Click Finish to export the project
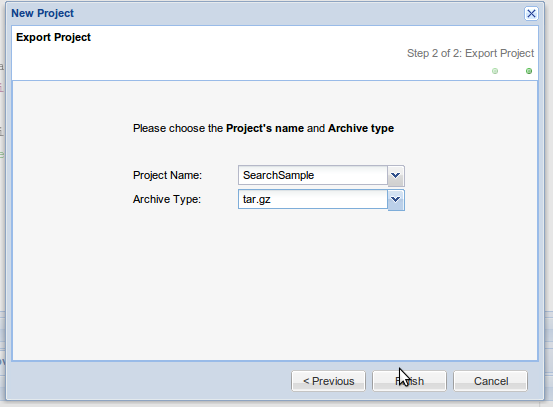 point(409,381)
